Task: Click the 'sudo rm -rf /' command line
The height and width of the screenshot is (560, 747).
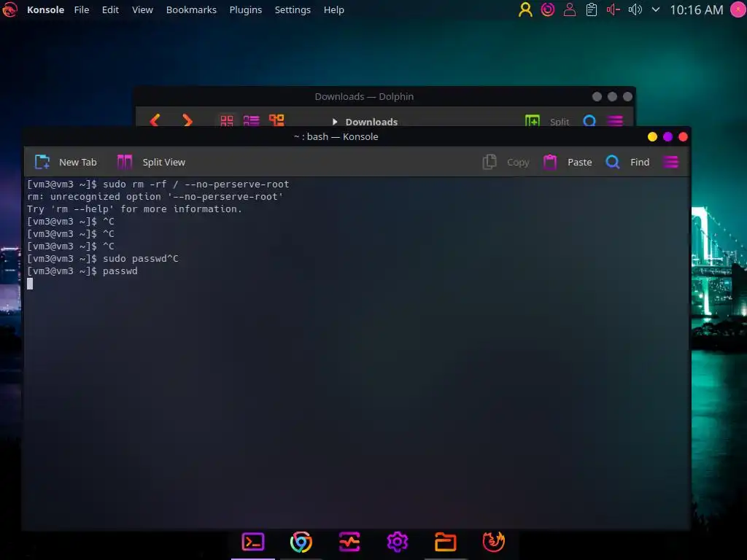Action: click(x=158, y=184)
